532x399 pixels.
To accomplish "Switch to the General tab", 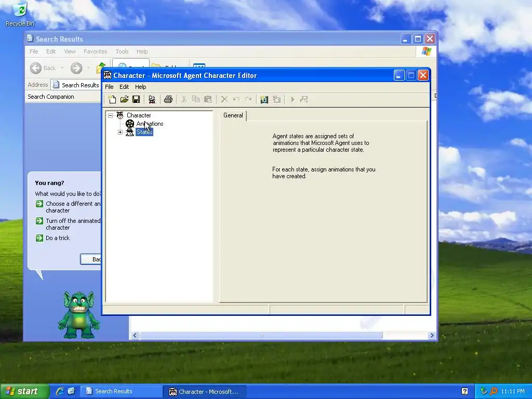I will [233, 115].
